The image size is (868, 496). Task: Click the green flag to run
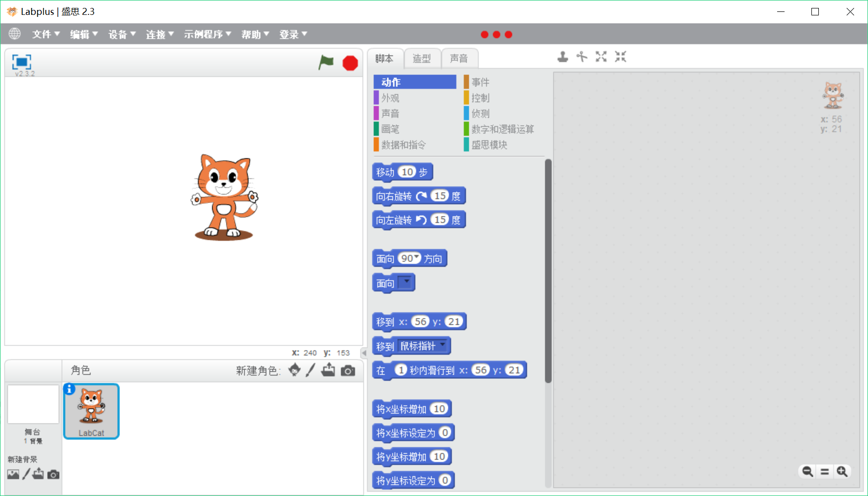tap(326, 63)
